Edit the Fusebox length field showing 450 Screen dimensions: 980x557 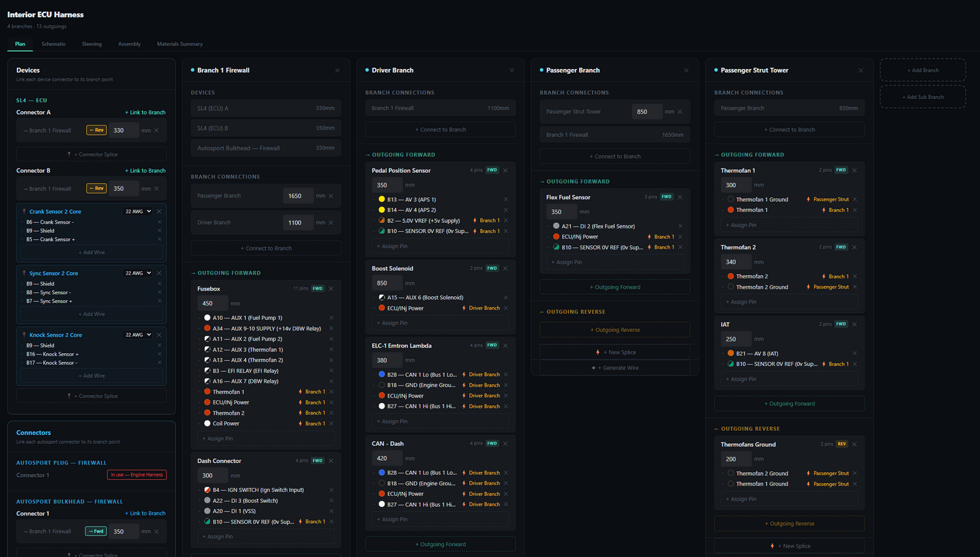point(212,304)
